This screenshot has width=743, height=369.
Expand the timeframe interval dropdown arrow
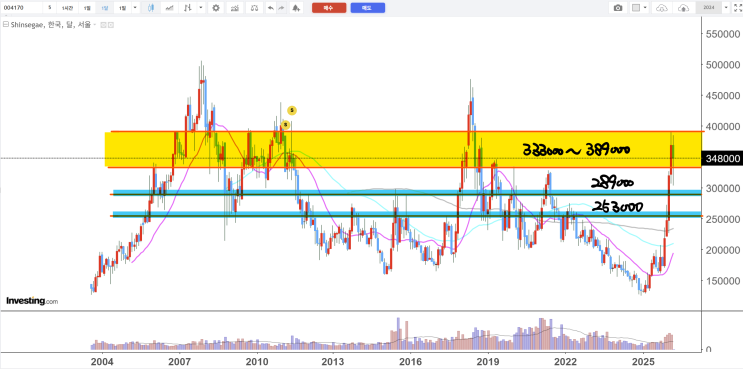135,8
